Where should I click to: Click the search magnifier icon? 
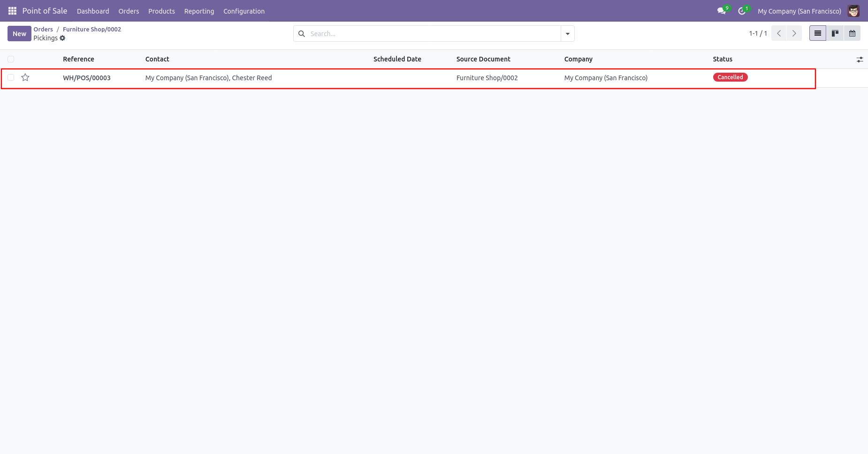pyautogui.click(x=302, y=34)
